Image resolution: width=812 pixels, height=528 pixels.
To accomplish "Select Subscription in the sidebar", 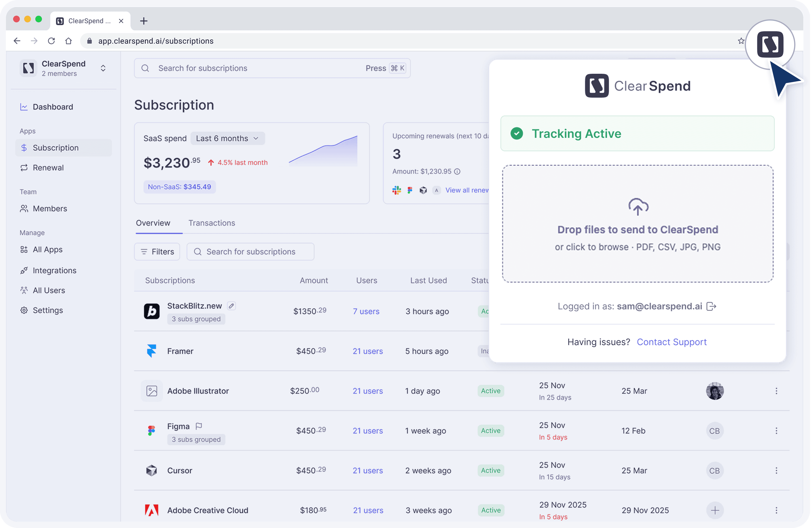I will point(63,148).
